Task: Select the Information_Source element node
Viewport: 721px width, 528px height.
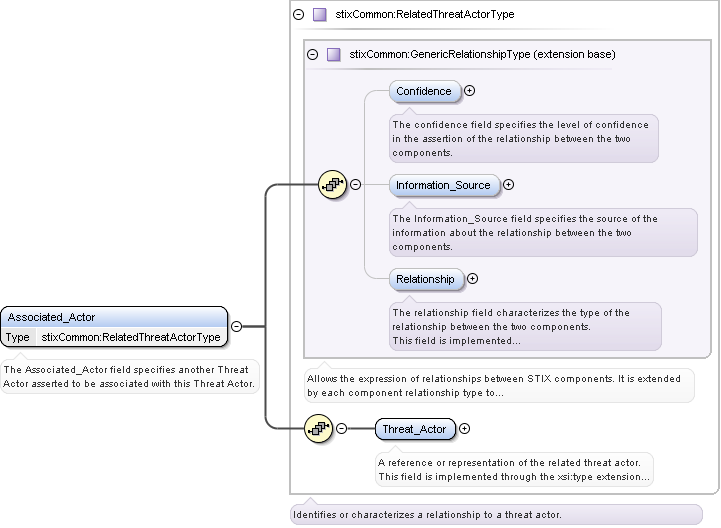Action: coord(443,185)
